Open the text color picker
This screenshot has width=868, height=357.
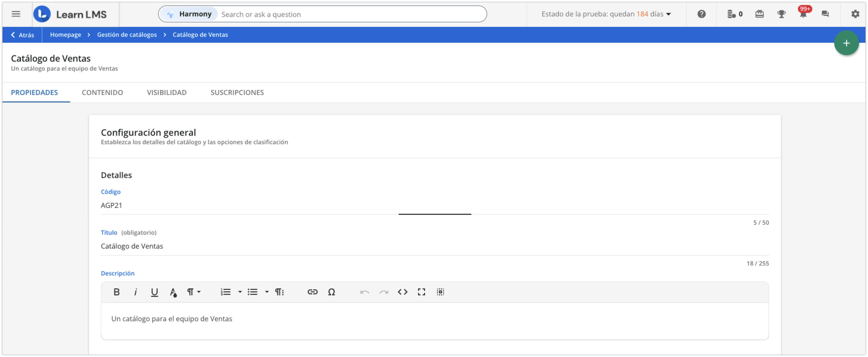(x=173, y=292)
